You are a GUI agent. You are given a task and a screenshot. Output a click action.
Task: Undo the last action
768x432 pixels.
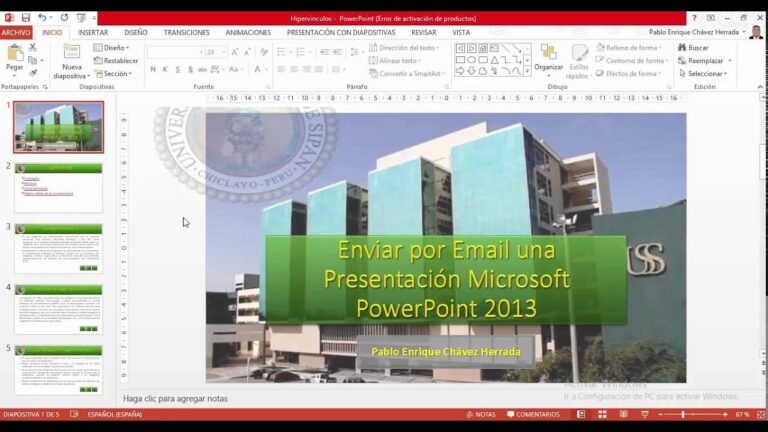coord(43,18)
